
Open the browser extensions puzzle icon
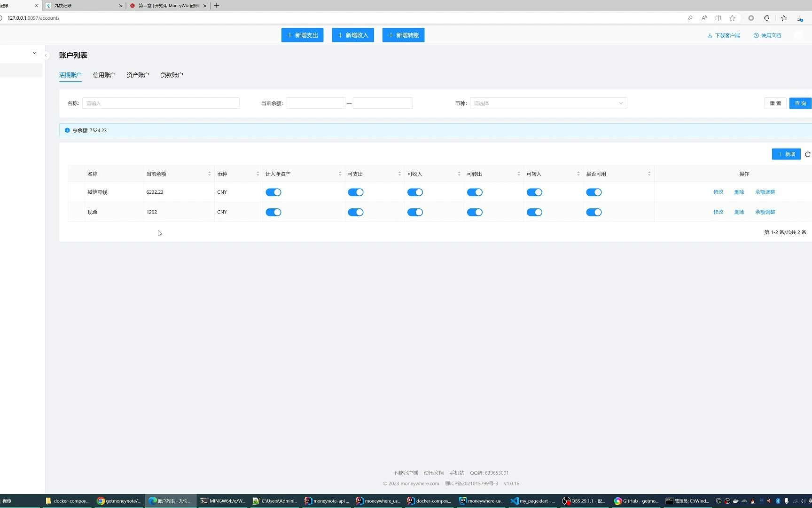767,18
